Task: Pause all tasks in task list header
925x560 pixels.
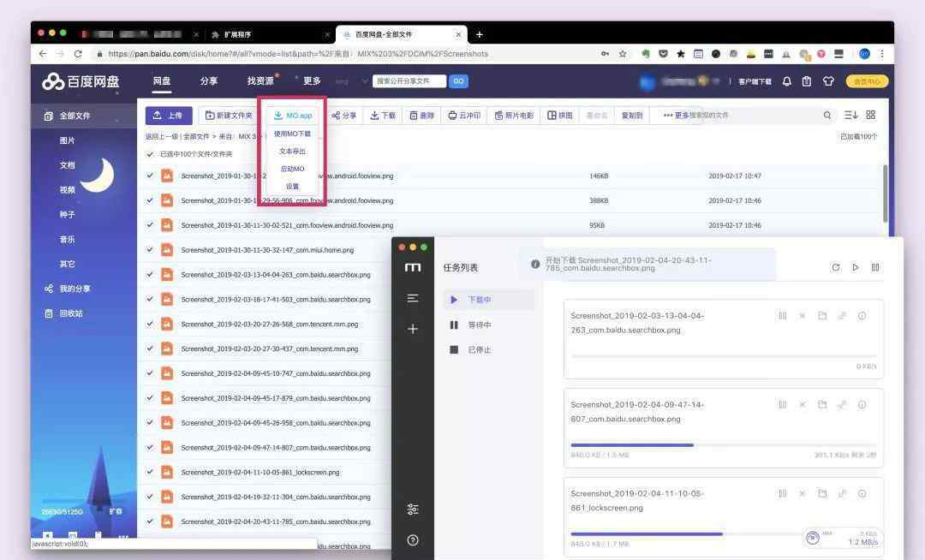Action: point(875,268)
